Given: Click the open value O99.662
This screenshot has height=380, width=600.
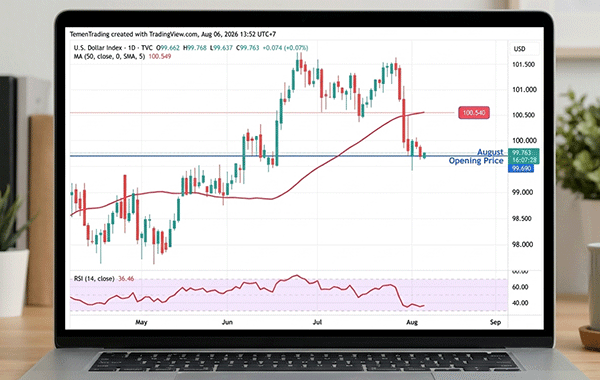Looking at the screenshot, I should pyautogui.click(x=168, y=48).
